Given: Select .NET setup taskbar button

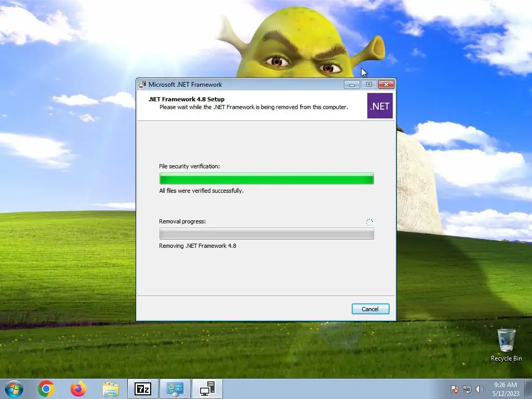Looking at the screenshot, I should coord(207,389).
